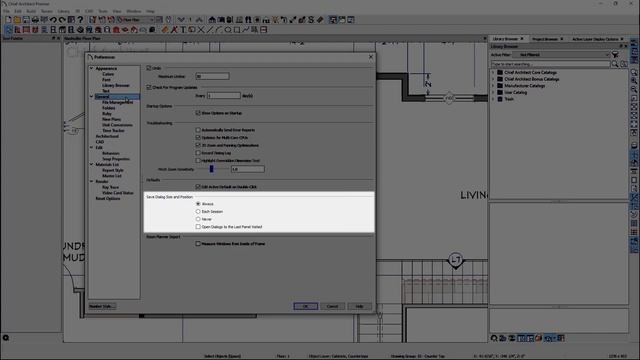Click the Cancel button in Preferences
The width and height of the screenshot is (640, 360).
tap(332, 306)
